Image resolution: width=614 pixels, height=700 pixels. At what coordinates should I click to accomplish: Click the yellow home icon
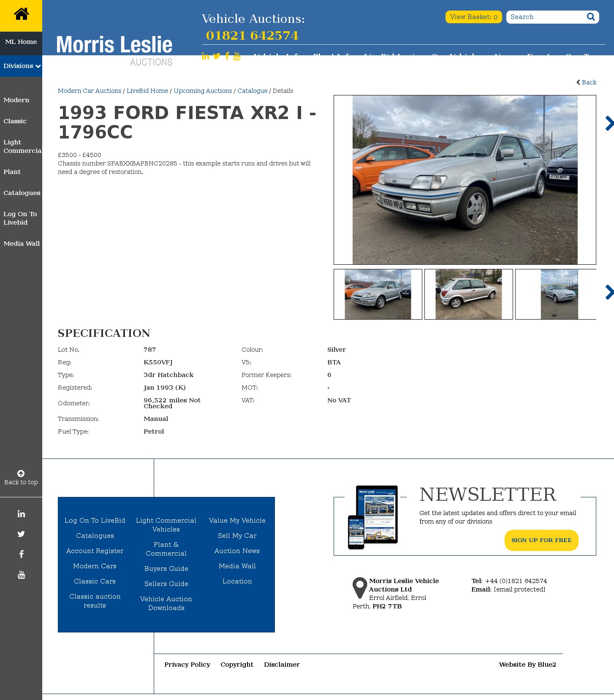(x=21, y=14)
